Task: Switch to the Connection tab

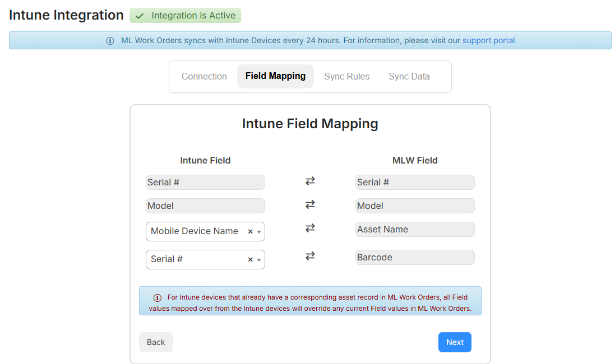Action: pos(204,76)
